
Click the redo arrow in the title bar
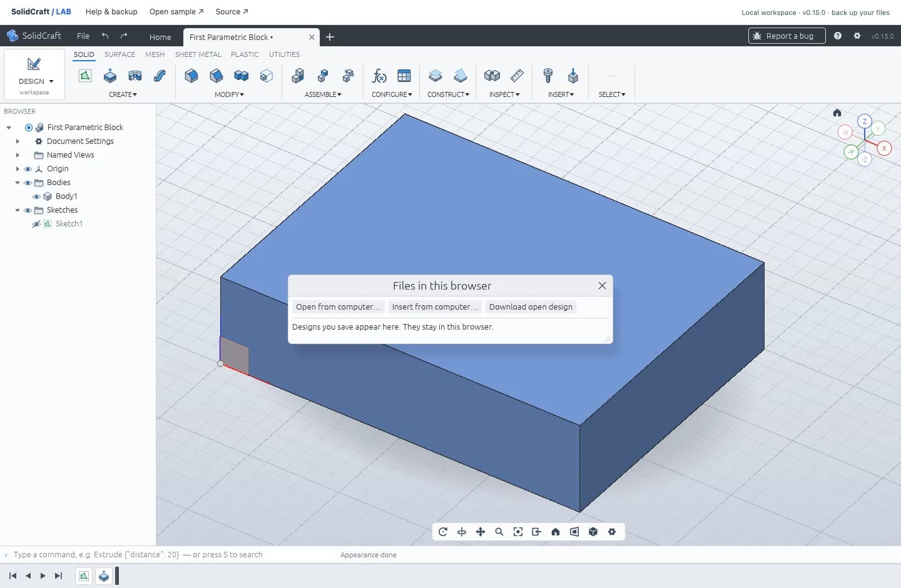(x=124, y=36)
